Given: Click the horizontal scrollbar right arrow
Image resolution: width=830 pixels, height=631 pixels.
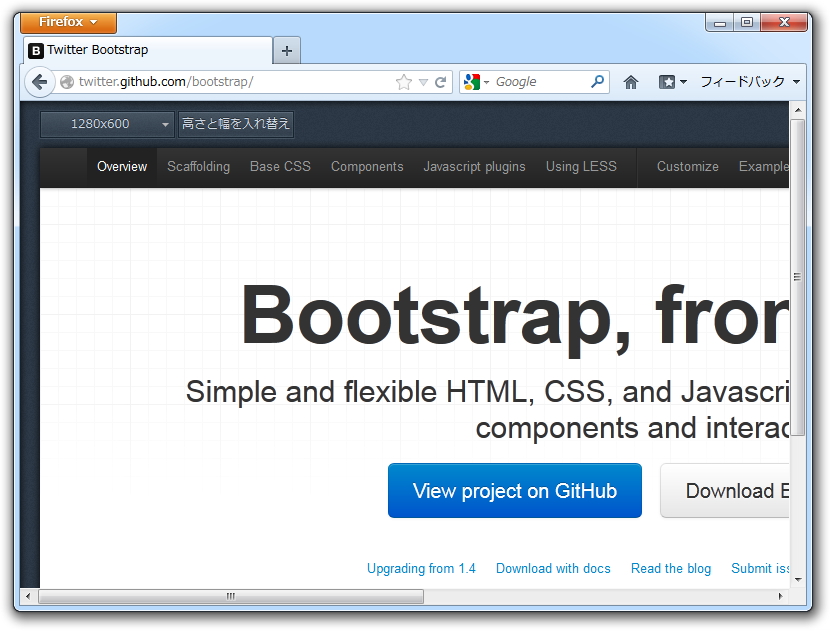Looking at the screenshot, I should click(x=780, y=596).
